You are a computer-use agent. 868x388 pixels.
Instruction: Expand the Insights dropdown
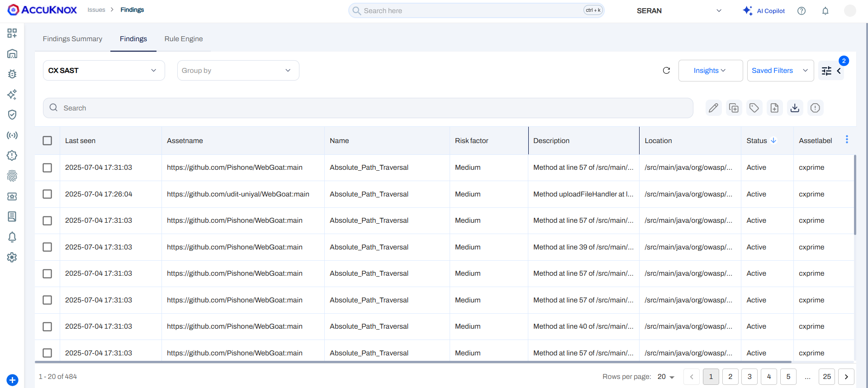(711, 71)
